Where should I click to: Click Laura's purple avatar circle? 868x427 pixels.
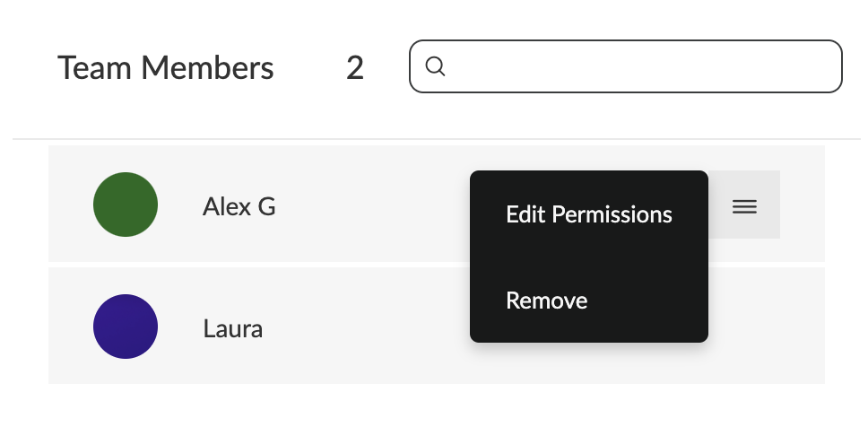pyautogui.click(x=126, y=327)
